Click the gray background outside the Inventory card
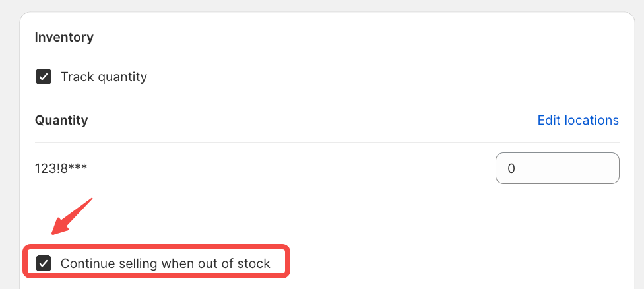The width and height of the screenshot is (644, 289). (9, 132)
